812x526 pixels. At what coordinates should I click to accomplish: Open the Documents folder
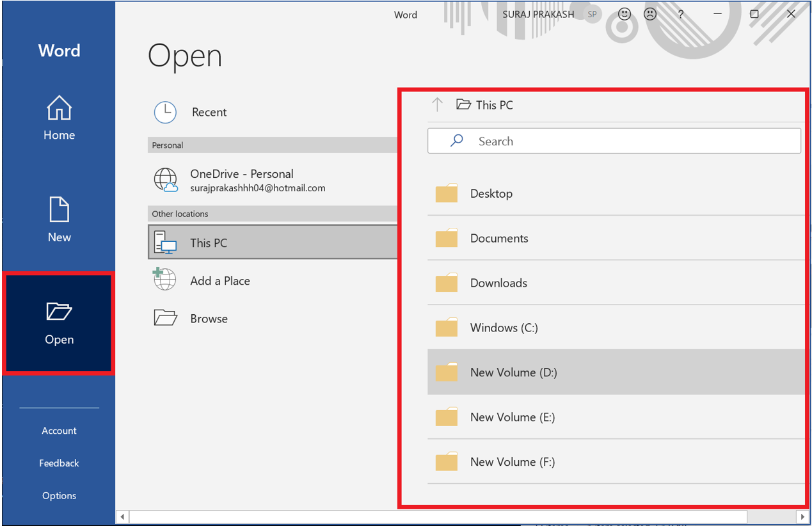point(616,238)
